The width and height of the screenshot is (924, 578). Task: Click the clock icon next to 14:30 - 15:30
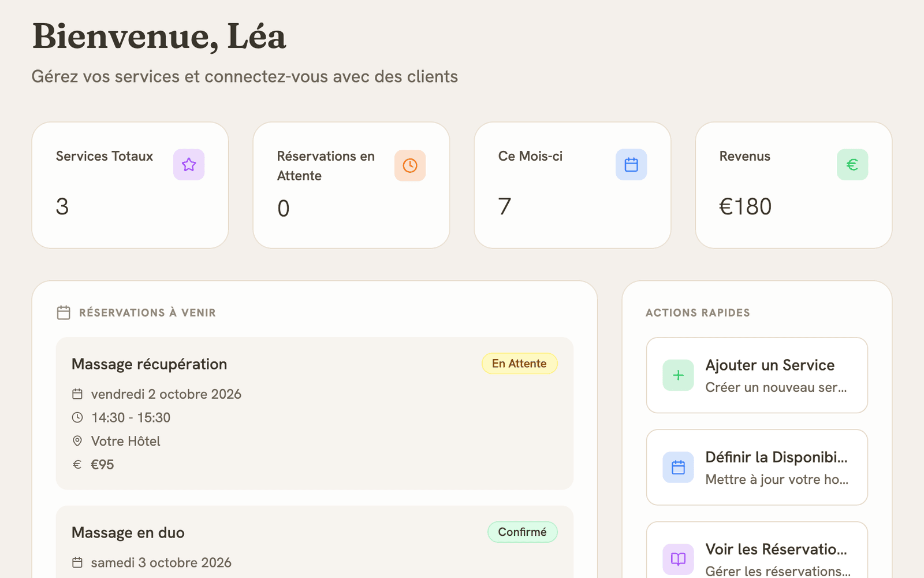coord(77,417)
